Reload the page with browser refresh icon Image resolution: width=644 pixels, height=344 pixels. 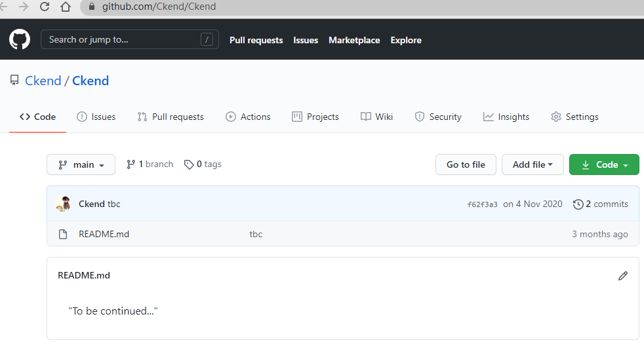pyautogui.click(x=45, y=7)
